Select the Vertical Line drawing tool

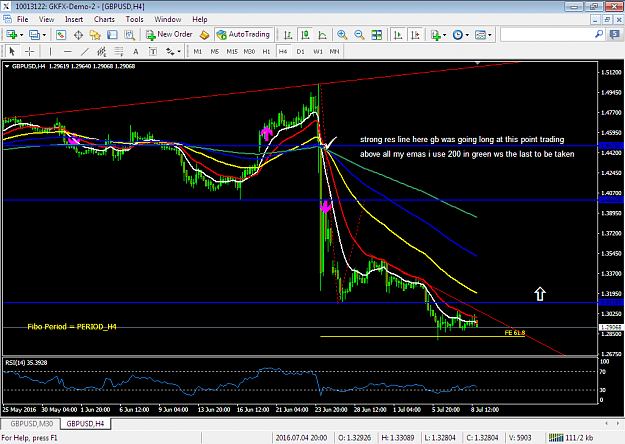click(50, 51)
